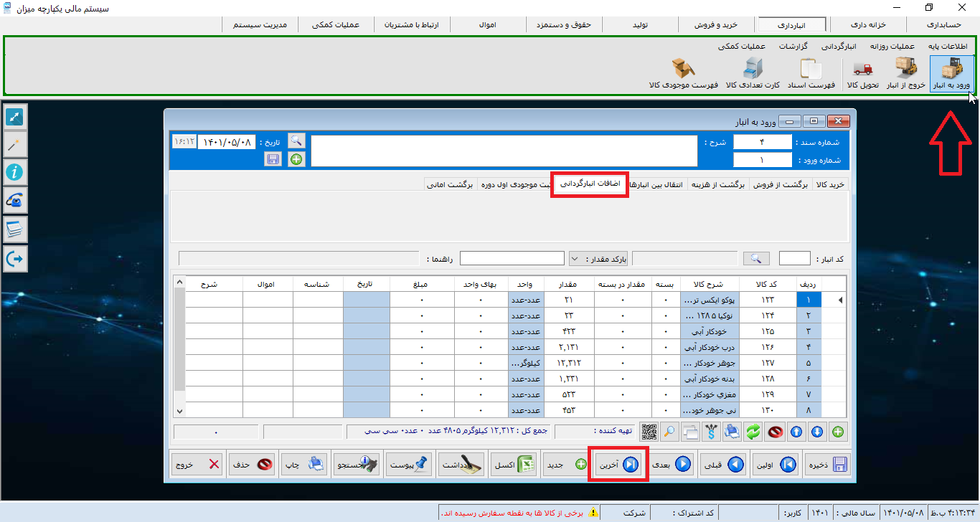Switch to the برگشت از فروش tab
Viewport: 980px width, 522px height.
pos(781,184)
